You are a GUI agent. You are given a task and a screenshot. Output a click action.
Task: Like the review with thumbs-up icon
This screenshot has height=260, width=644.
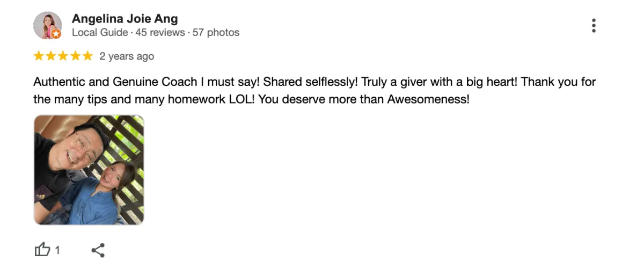coord(42,250)
